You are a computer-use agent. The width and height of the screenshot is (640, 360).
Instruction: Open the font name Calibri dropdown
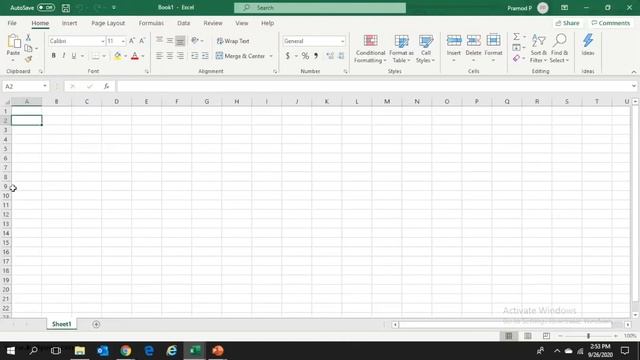point(102,41)
